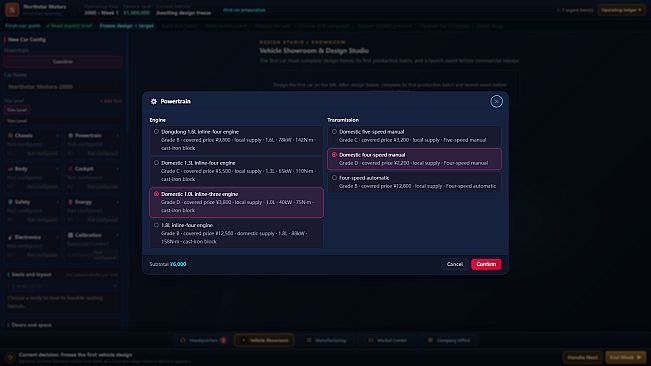Click the Vehicle Showroom & Design Studio heading
Viewport: 651px width, 366px height.
[x=314, y=51]
